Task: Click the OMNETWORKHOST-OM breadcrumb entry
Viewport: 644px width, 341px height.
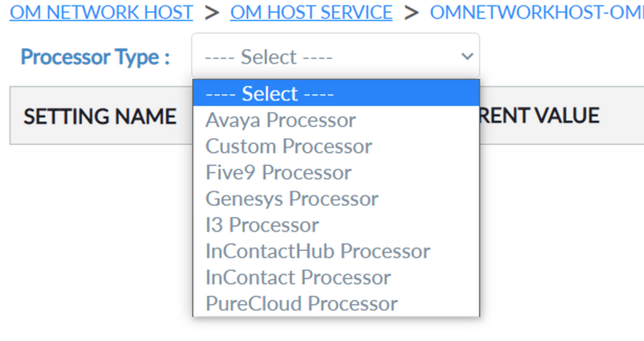Action: click(x=537, y=12)
